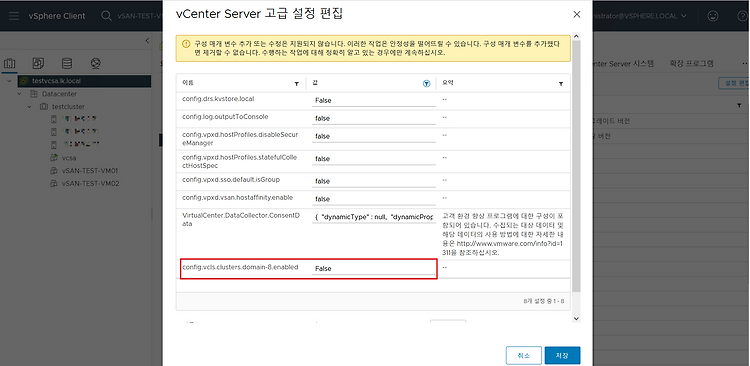
Task: Click the config.drs.kvstore.local name cell
Action: pos(218,99)
